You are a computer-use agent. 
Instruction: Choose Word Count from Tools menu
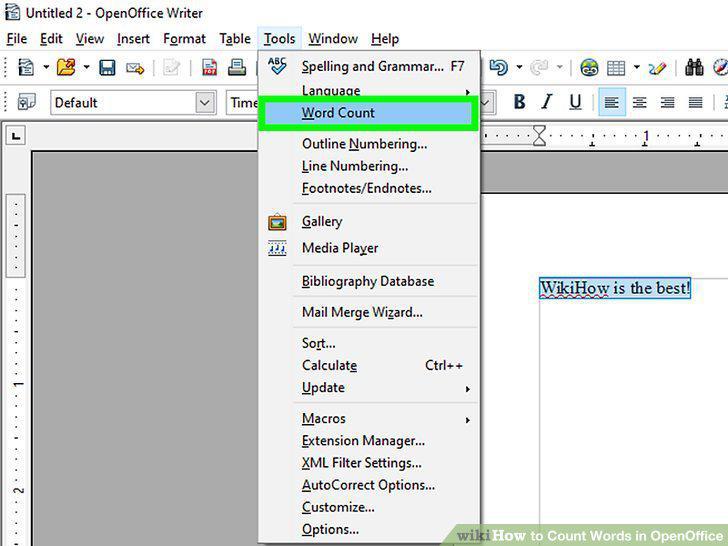[369, 113]
